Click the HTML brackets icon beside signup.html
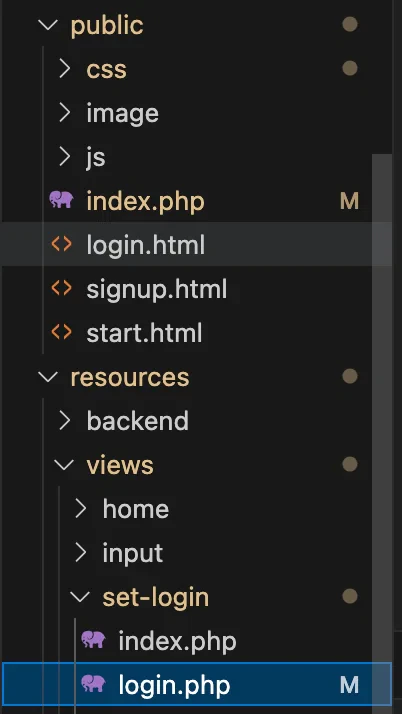This screenshot has width=402, height=714. tap(61, 288)
